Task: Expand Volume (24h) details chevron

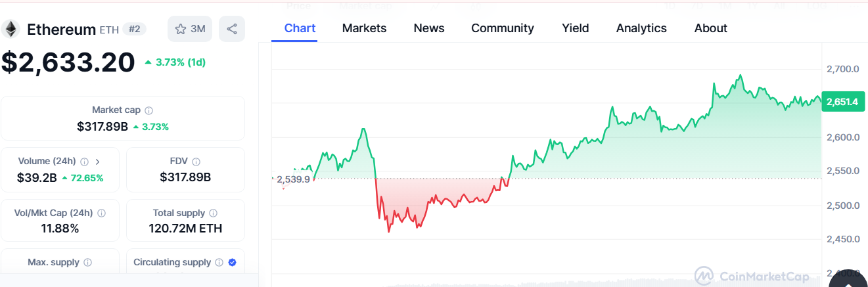Action: (98, 162)
